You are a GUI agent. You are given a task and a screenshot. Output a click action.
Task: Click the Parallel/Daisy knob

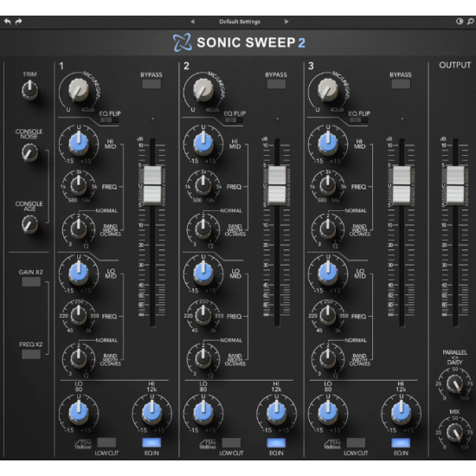point(454,383)
